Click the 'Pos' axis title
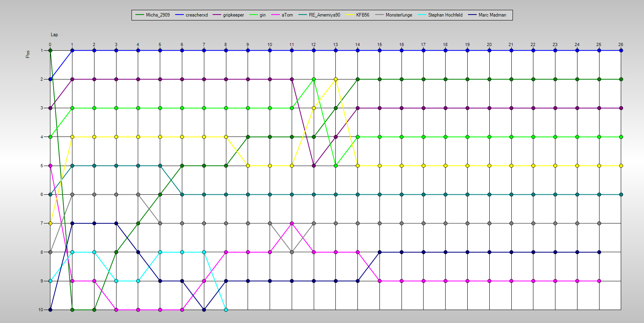Screen dimensions: 644x323 pyautogui.click(x=28, y=54)
